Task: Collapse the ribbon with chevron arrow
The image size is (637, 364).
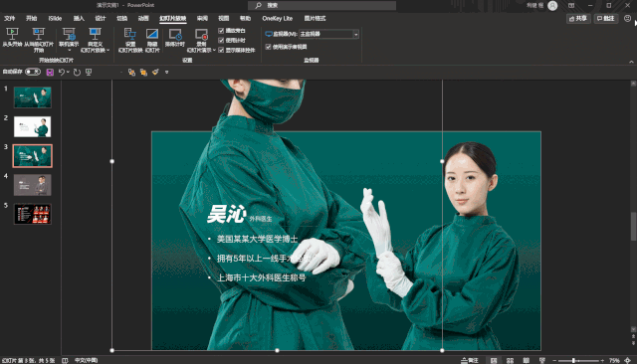Action: coord(631,62)
